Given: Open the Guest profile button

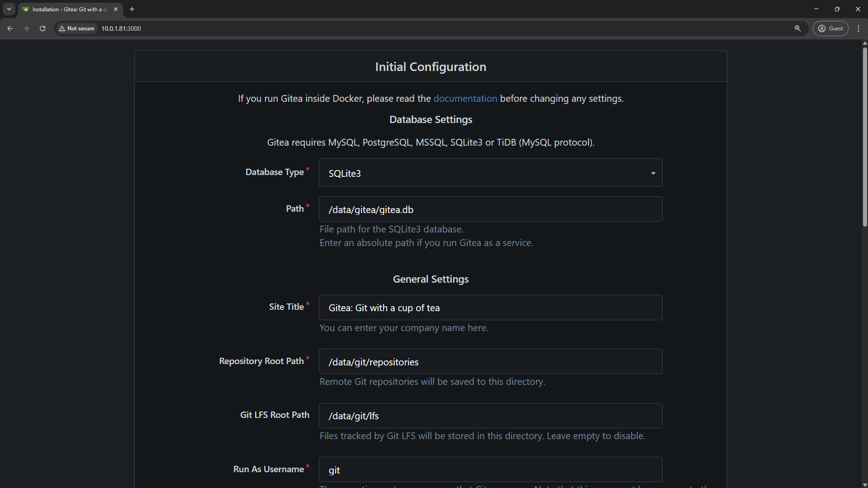Looking at the screenshot, I should click(830, 28).
